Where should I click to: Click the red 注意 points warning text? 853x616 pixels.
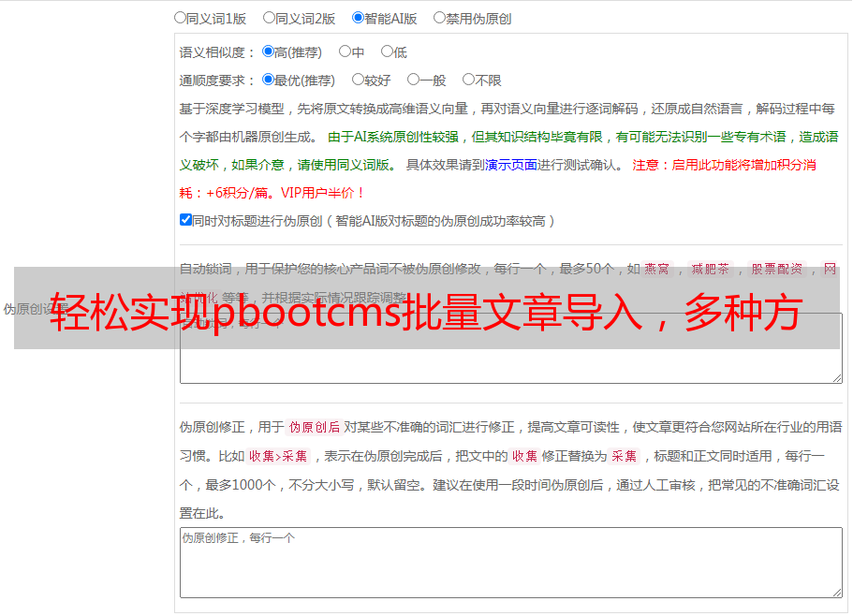[x=497, y=179]
